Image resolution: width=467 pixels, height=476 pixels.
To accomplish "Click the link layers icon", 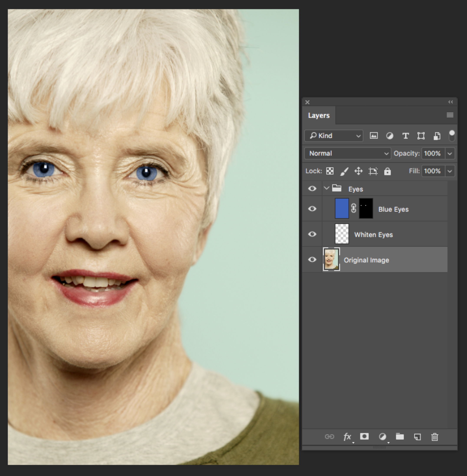I will (329, 436).
